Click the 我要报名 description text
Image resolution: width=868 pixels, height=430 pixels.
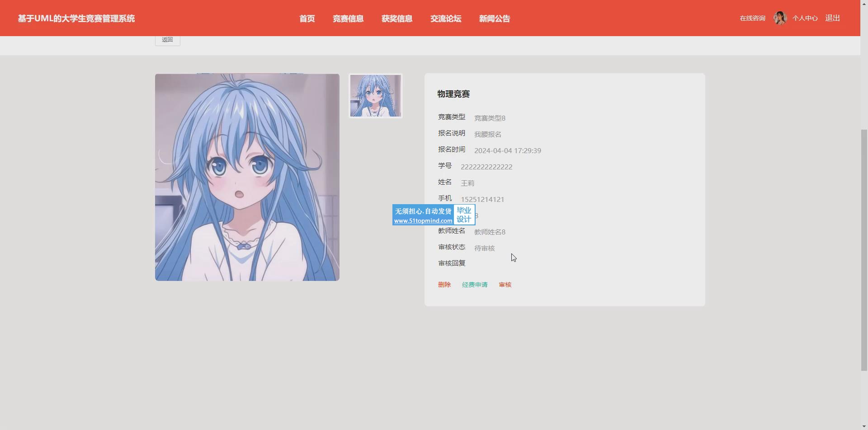click(487, 134)
